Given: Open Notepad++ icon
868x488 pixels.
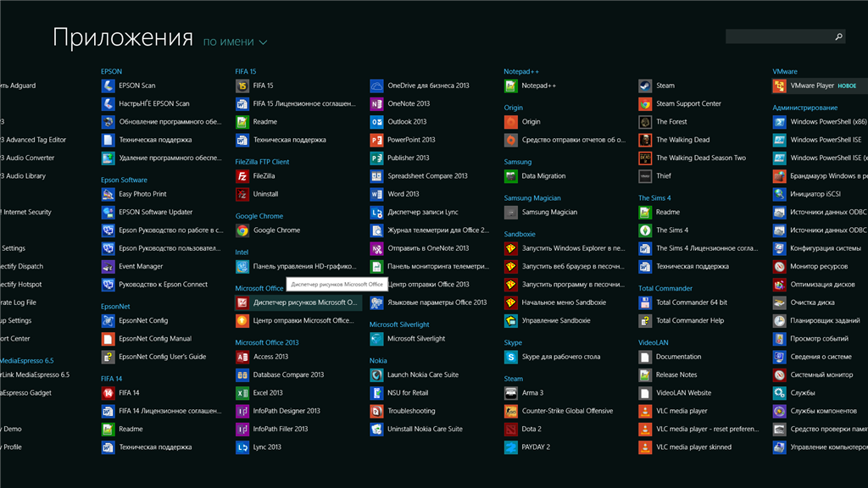Looking at the screenshot, I should pyautogui.click(x=511, y=86).
